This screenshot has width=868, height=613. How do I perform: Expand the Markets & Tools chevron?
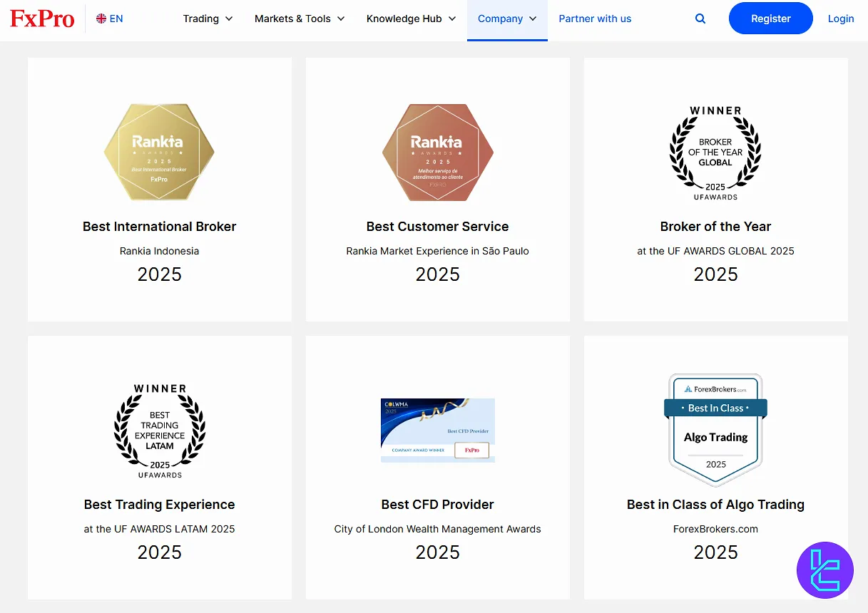[341, 19]
